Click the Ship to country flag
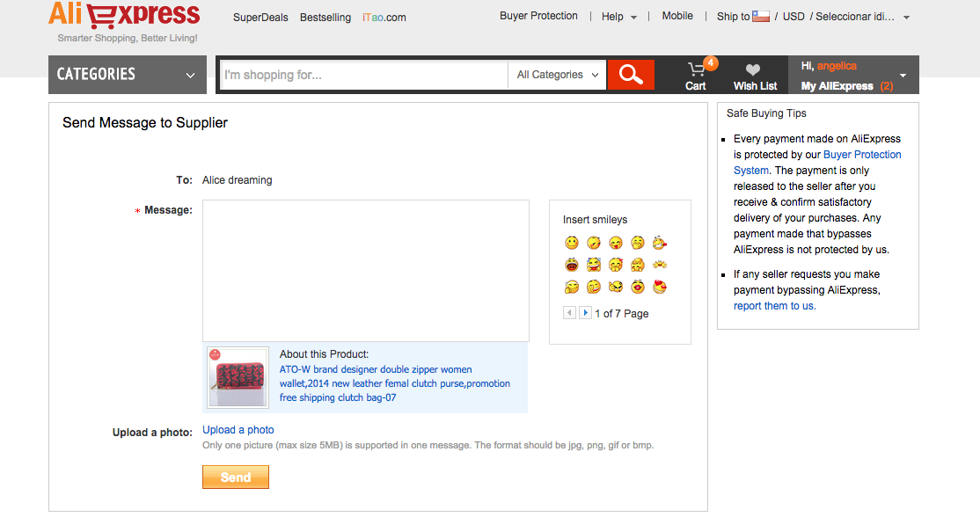 [761, 16]
